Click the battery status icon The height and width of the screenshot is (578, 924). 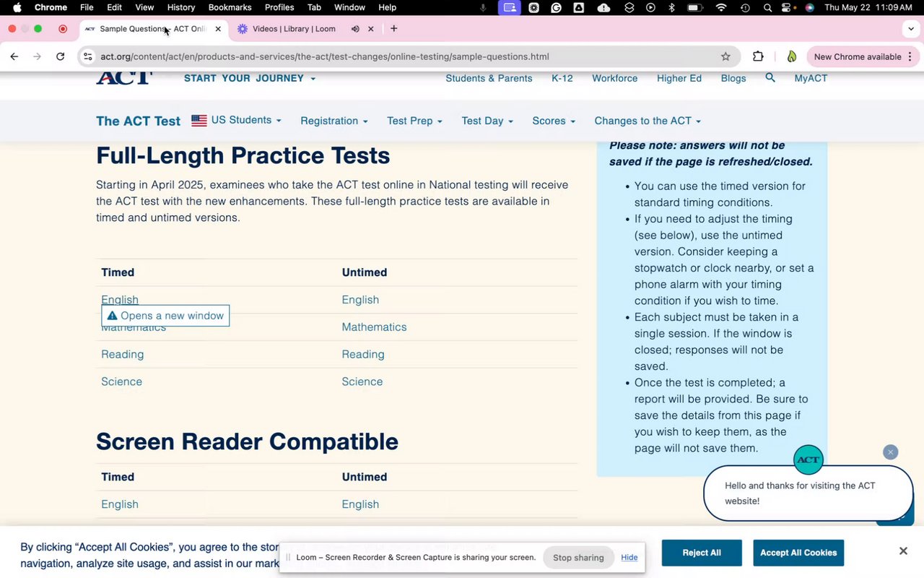695,7
